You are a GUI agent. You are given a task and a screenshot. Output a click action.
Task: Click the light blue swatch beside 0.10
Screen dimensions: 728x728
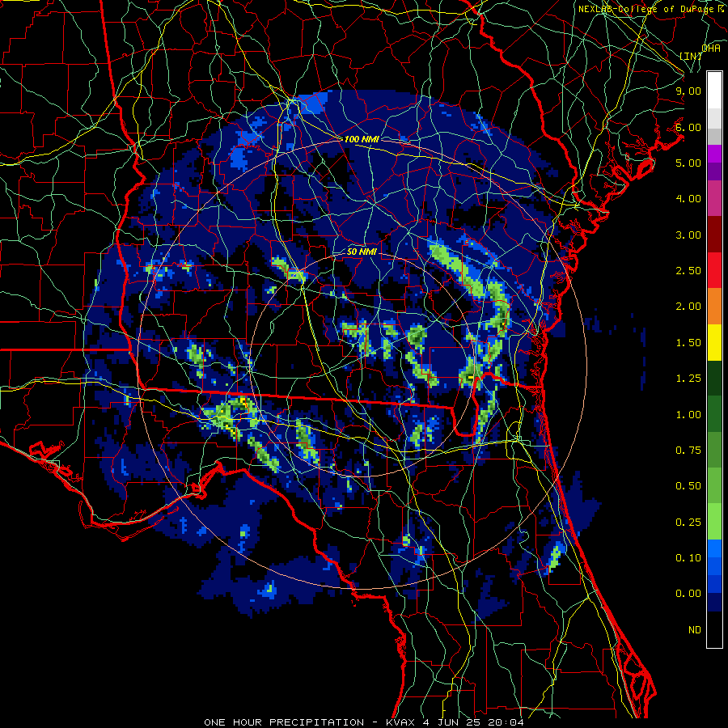click(x=714, y=548)
